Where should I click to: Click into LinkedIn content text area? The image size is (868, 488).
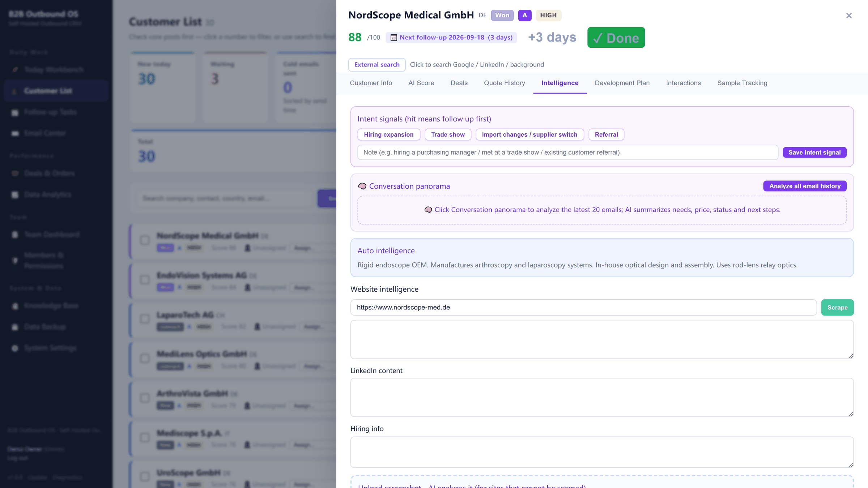pos(602,398)
